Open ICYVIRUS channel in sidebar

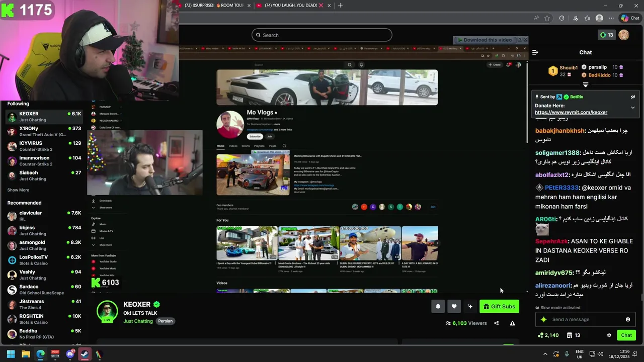point(44,146)
